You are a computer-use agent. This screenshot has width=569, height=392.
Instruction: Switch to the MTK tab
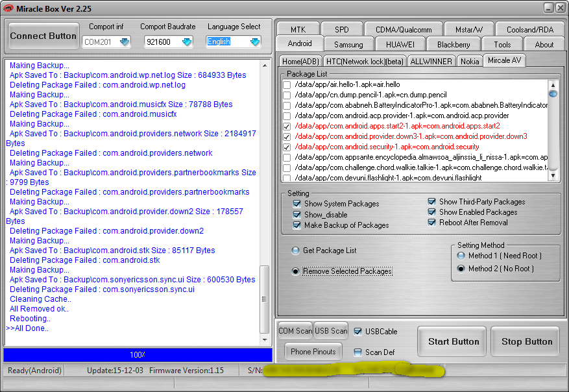pos(298,29)
